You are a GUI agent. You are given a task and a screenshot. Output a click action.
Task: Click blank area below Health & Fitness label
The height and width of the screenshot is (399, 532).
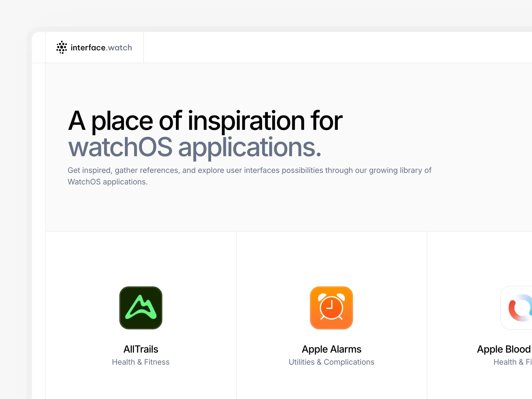coord(141,385)
